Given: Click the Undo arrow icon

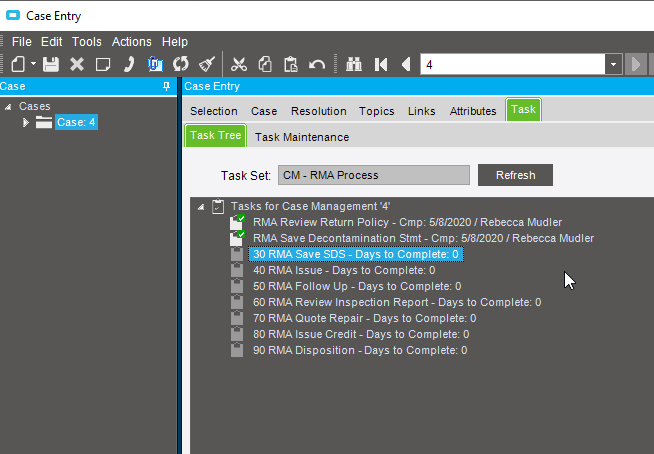Looking at the screenshot, I should (317, 65).
